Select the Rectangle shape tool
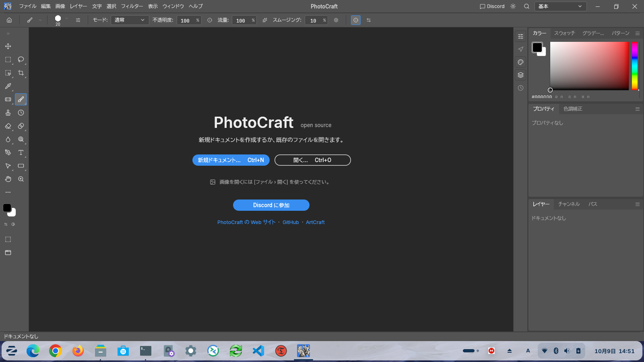 (x=21, y=166)
